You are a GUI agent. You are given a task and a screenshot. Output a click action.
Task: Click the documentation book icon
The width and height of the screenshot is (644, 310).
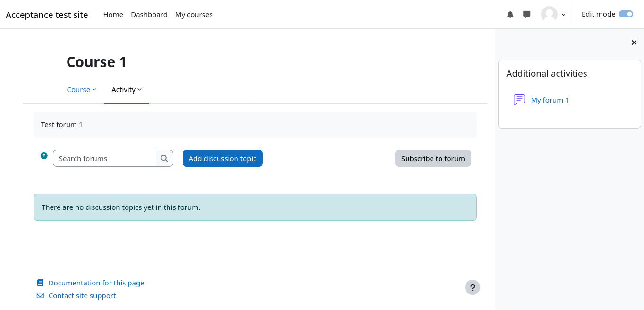[40, 283]
